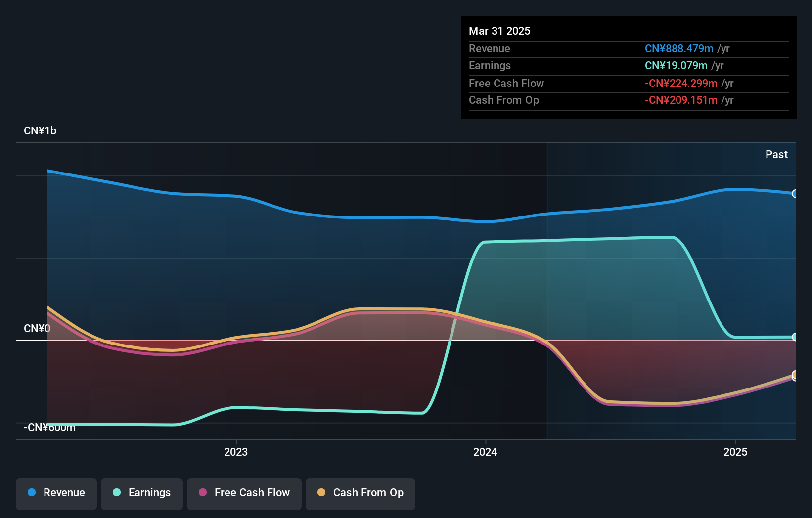Click the CN¥19.079m earnings value
The width and height of the screenshot is (812, 518).
[x=676, y=65]
